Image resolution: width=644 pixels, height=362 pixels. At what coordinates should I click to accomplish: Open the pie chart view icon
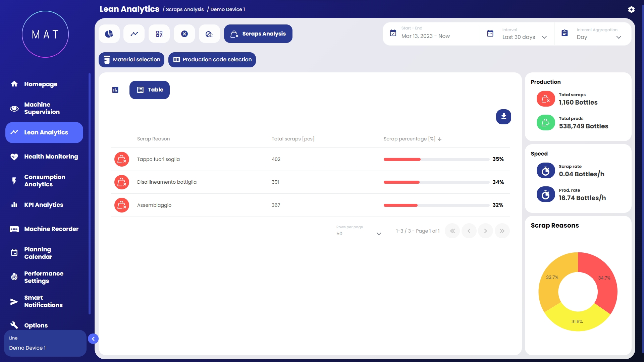pos(109,34)
